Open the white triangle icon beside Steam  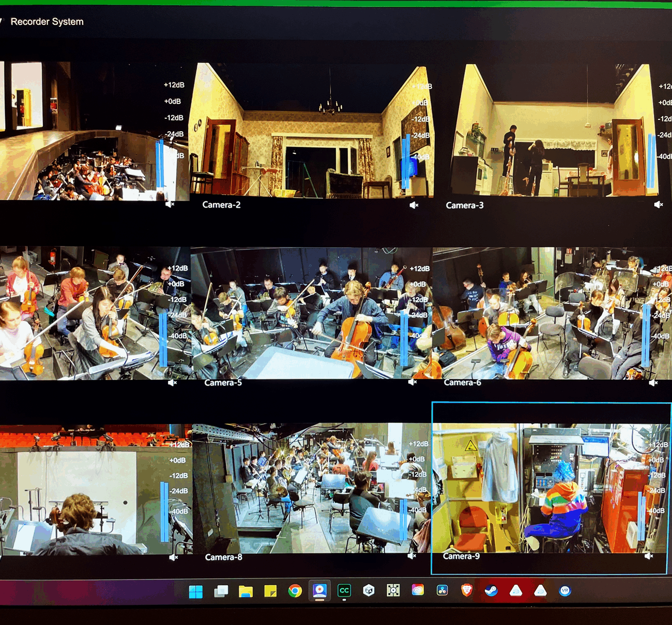[516, 590]
